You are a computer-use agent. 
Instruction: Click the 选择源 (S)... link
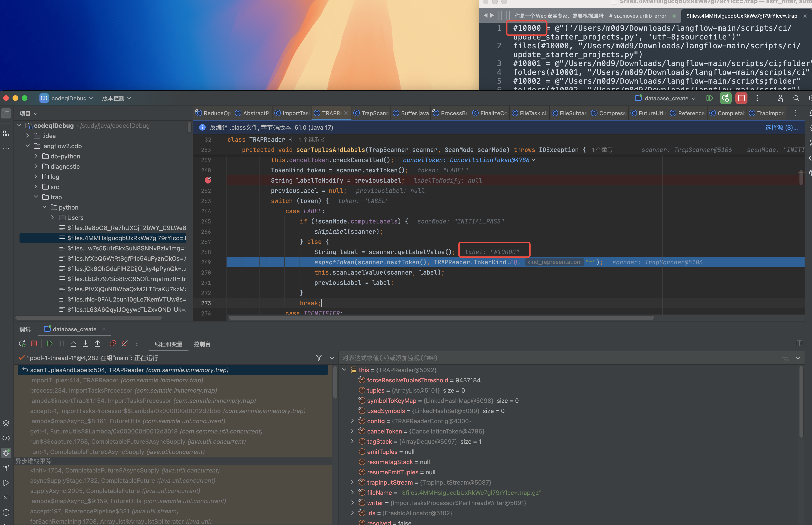781,127
